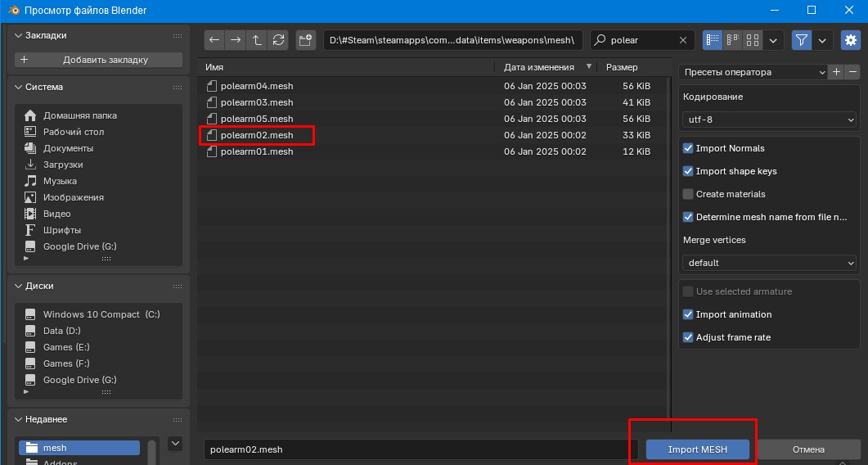Viewport: 868px width, 465px height.
Task: Toggle Import shape keys checkbox
Action: [x=688, y=171]
